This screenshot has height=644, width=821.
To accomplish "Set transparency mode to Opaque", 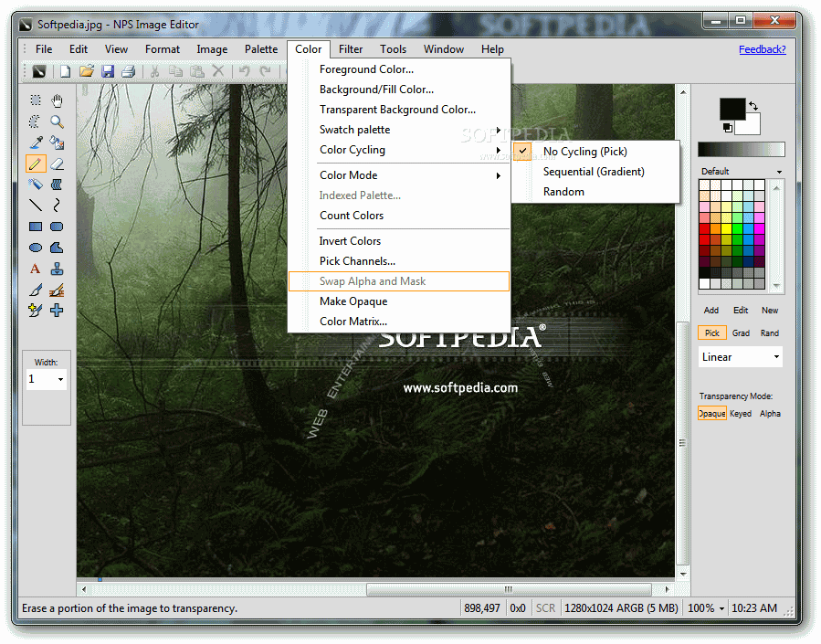I will coord(712,414).
